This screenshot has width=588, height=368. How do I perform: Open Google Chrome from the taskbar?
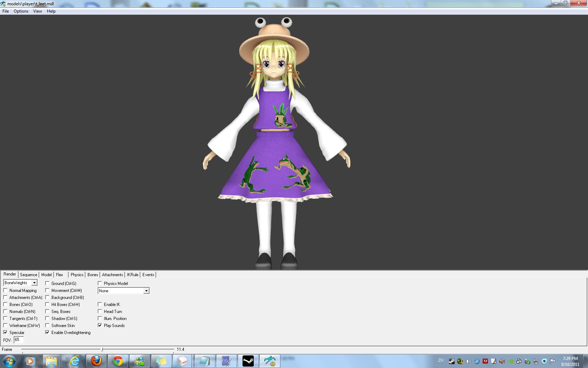coord(118,361)
